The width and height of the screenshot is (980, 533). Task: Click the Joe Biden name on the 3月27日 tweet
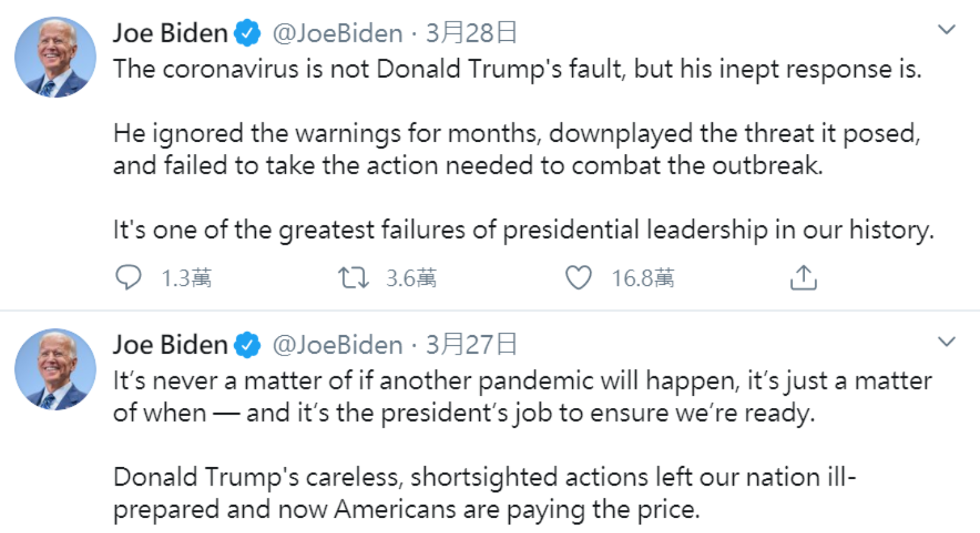[170, 345]
